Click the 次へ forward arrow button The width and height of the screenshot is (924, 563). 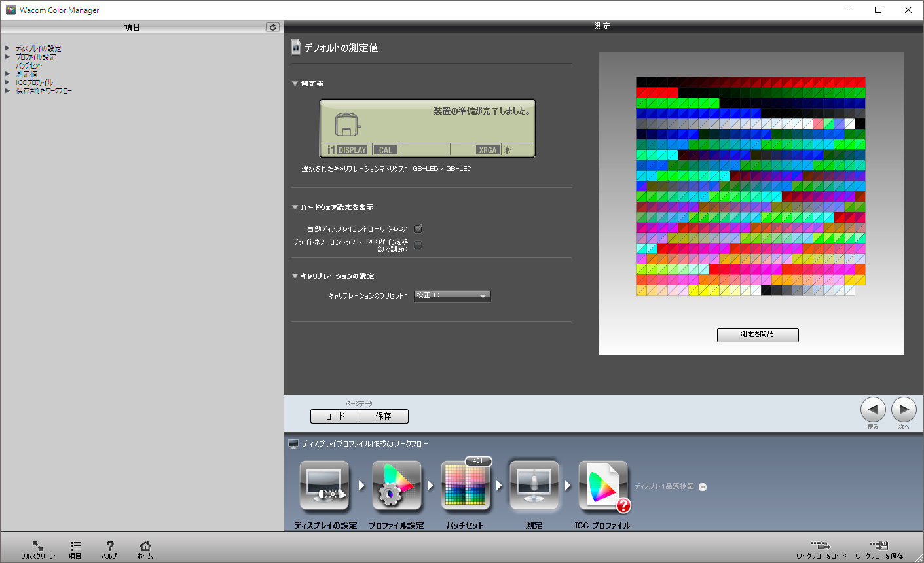pyautogui.click(x=904, y=410)
